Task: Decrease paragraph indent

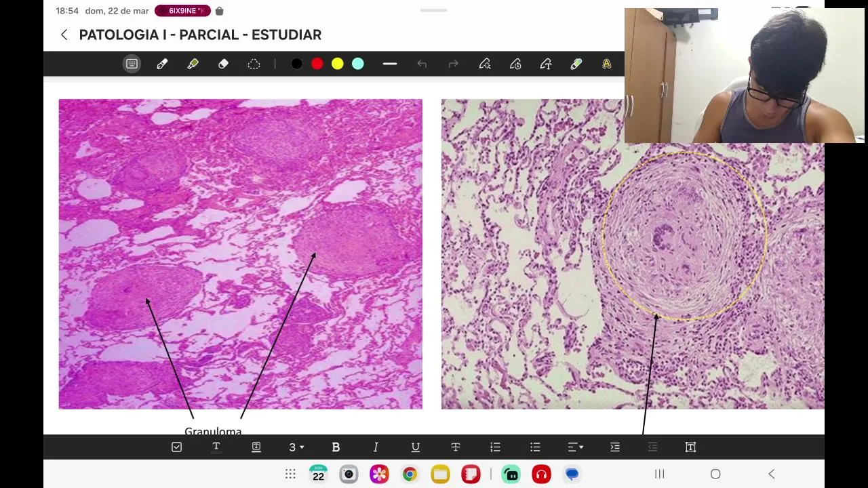Action: [x=652, y=447]
